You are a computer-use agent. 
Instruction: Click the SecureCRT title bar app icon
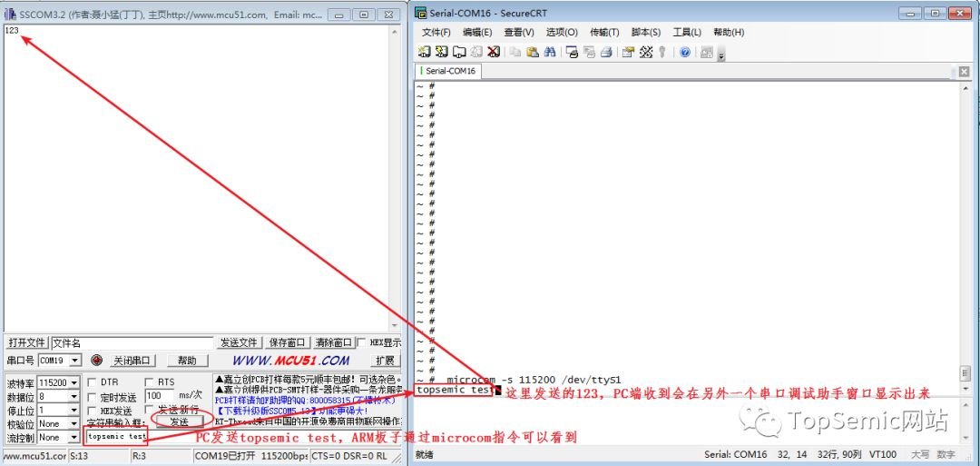point(422,13)
